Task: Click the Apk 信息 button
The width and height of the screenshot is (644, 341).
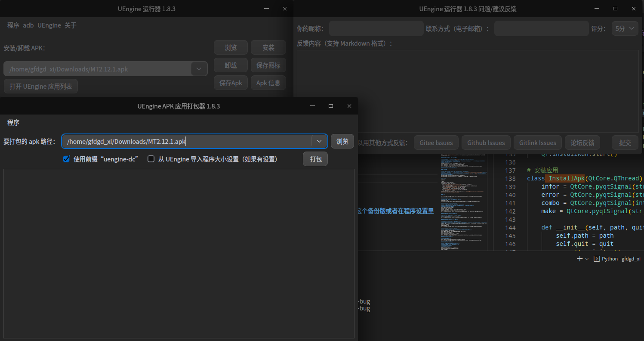Action: click(x=268, y=83)
